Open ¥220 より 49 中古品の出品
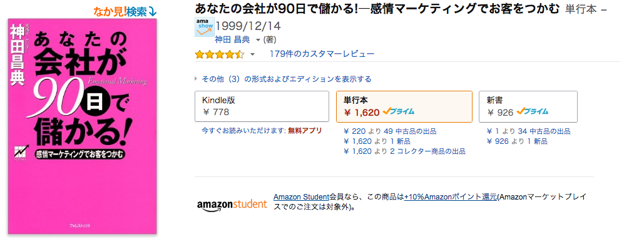The width and height of the screenshot is (644, 239). [390, 131]
